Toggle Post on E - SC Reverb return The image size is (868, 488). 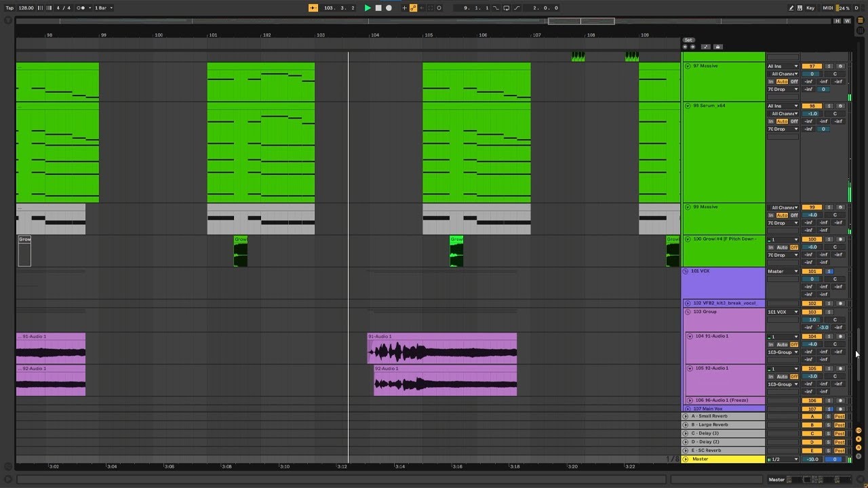tap(840, 451)
